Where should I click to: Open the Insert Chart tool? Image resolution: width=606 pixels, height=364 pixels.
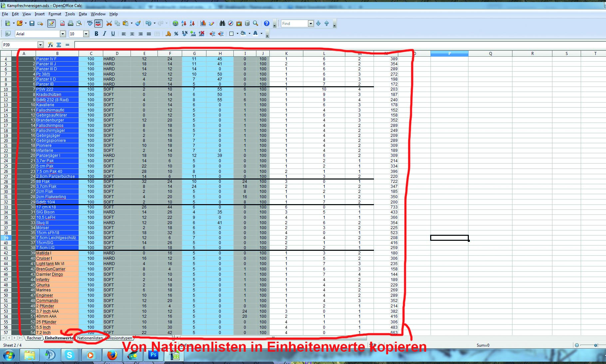click(203, 23)
